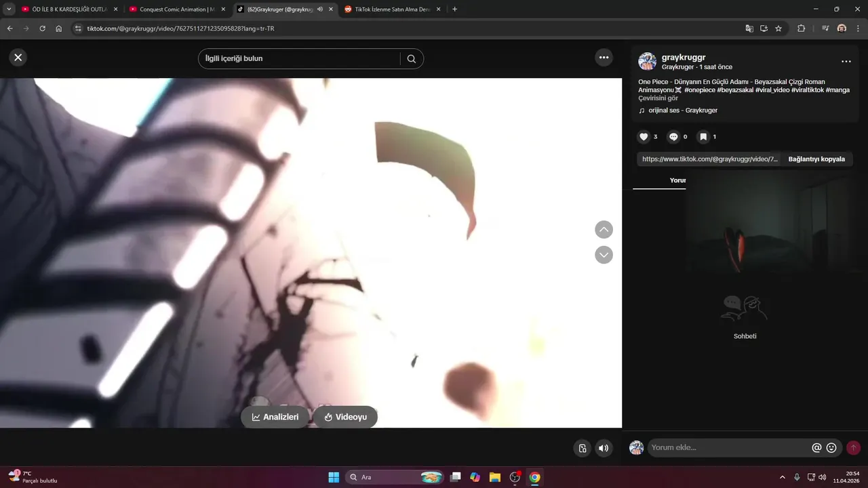Screen dimensions: 868x488
Task: Show hidden system tray icons chevron
Action: pyautogui.click(x=783, y=477)
